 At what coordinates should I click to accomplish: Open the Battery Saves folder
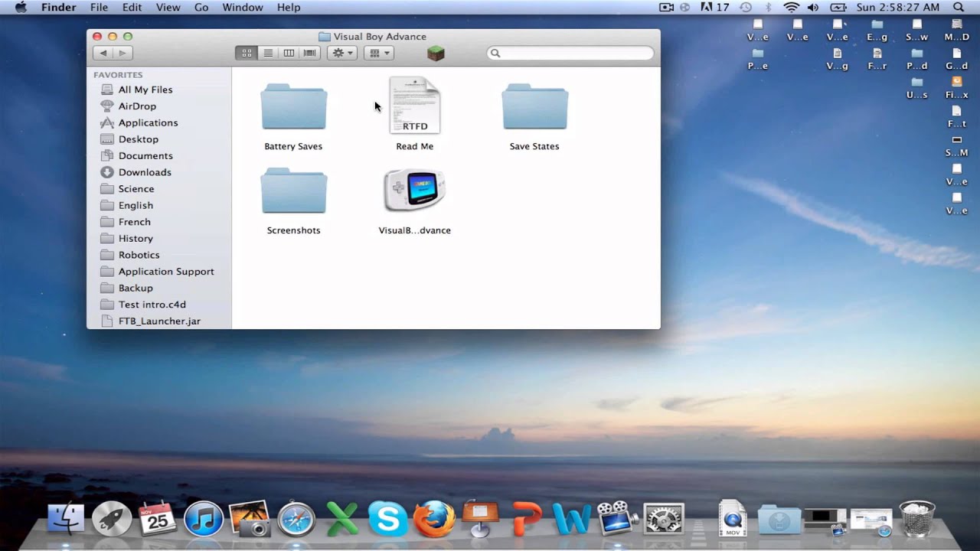tap(293, 107)
